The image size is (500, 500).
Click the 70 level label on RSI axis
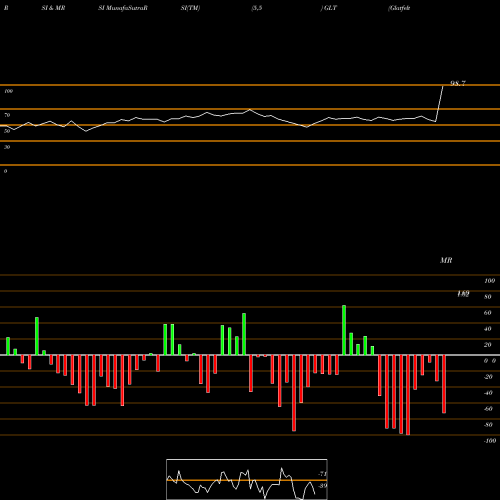[7, 115]
